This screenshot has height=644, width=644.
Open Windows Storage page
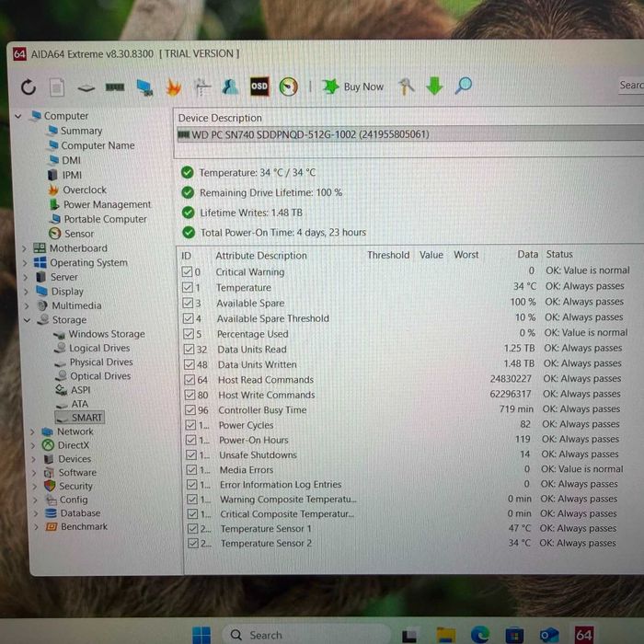107,334
